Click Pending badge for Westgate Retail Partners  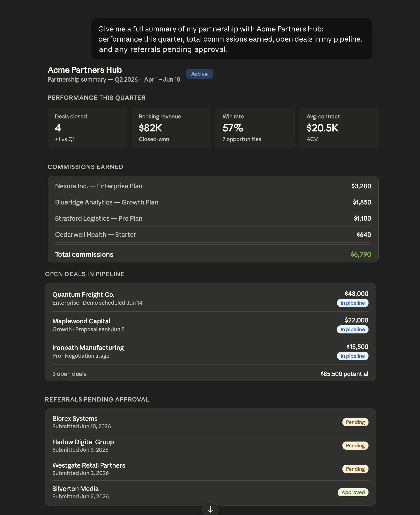click(x=355, y=469)
